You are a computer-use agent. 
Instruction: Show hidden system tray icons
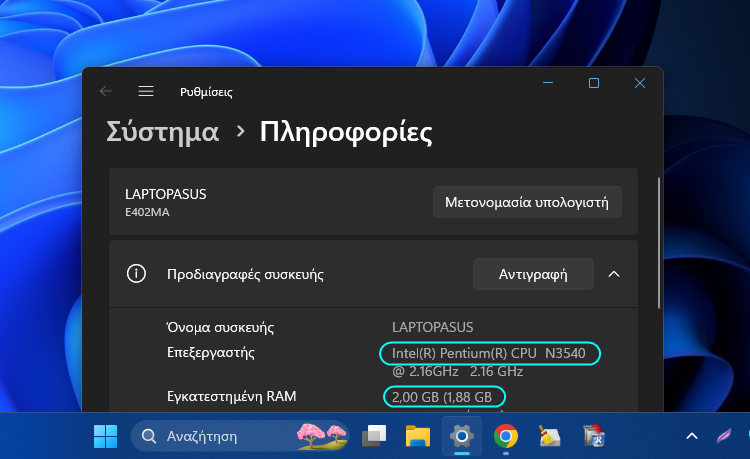[x=691, y=436]
